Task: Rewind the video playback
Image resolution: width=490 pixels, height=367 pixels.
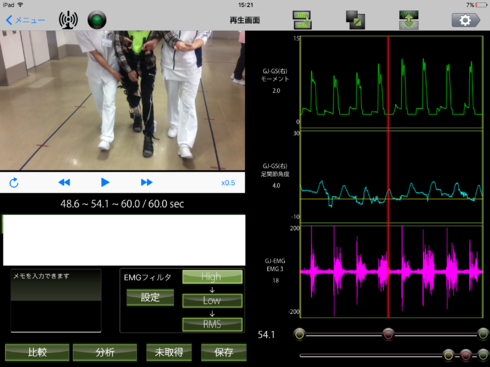Action: 64,182
